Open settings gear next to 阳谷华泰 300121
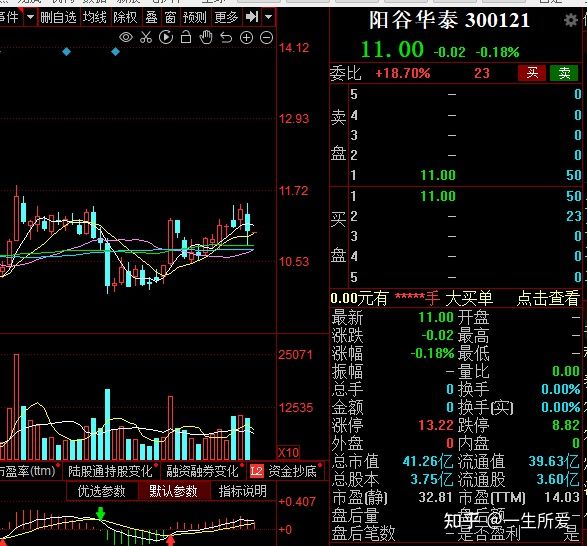The height and width of the screenshot is (546, 587). pos(571,20)
